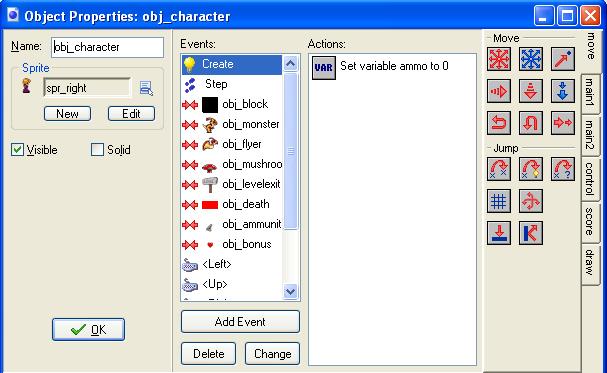Select the obj_ammunit collision event

coord(232,225)
